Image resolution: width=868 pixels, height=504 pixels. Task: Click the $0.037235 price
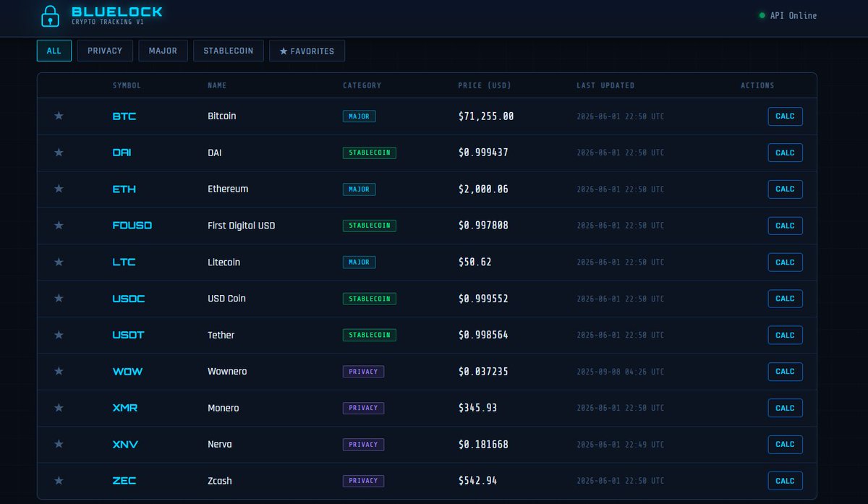483,372
